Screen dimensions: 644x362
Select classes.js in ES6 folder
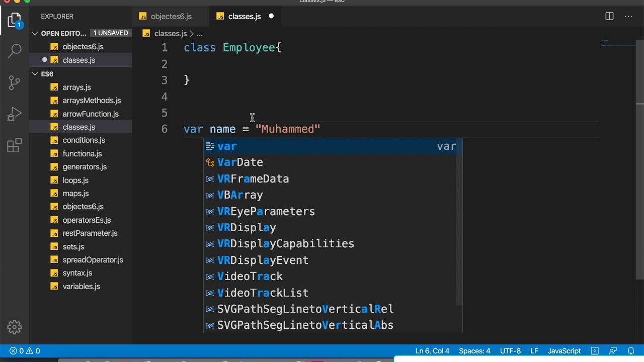pyautogui.click(x=80, y=127)
